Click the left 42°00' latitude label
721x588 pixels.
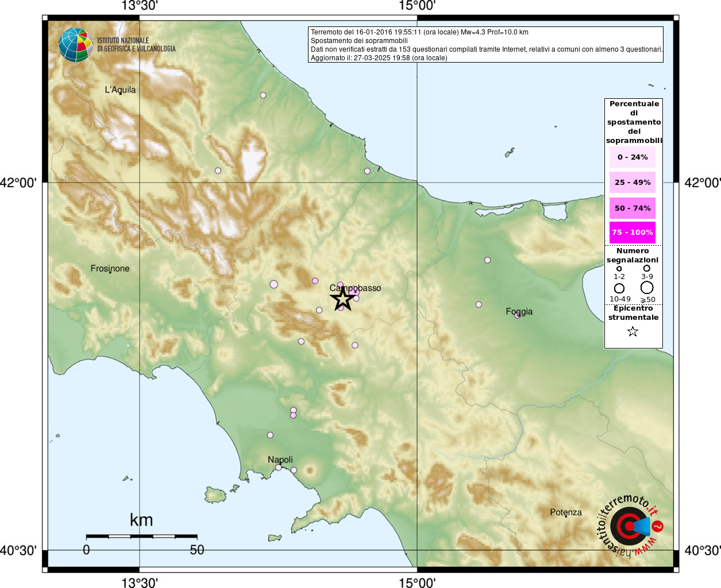(x=18, y=183)
